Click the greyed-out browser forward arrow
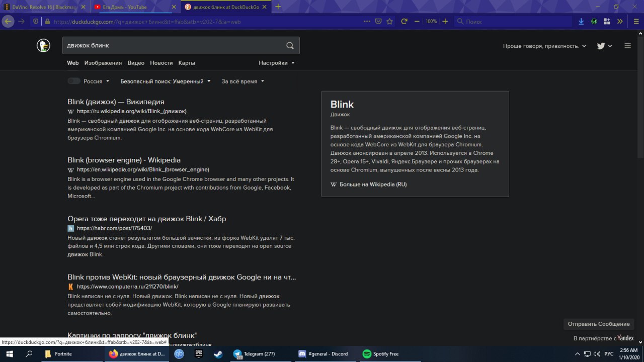The image size is (644, 362). (x=21, y=22)
